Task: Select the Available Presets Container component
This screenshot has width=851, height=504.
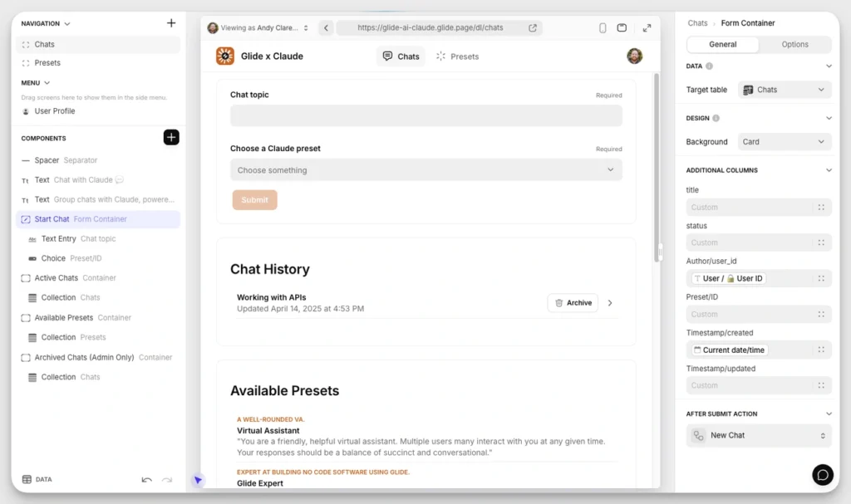Action: [x=98, y=318]
